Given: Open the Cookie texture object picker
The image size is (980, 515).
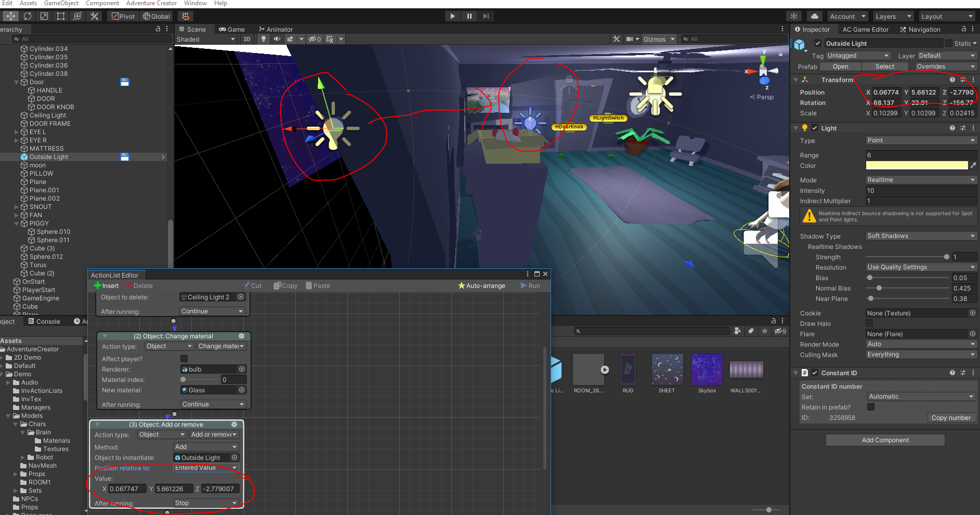Looking at the screenshot, I should 973,313.
